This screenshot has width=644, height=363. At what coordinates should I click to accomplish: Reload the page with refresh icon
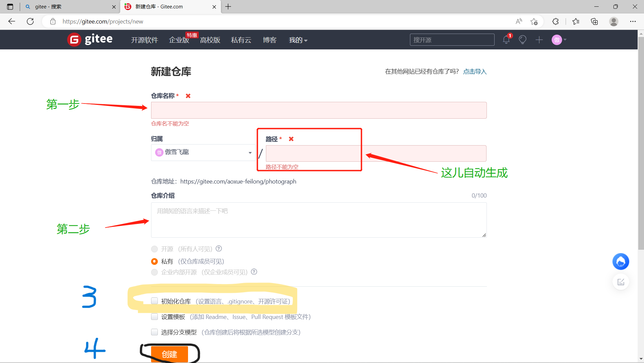coord(30,22)
